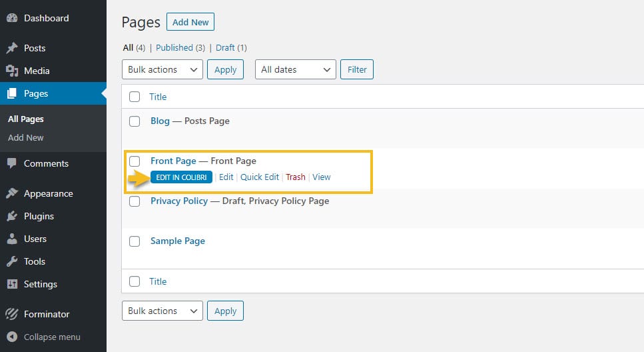Click View link under Front Page

[x=321, y=177]
